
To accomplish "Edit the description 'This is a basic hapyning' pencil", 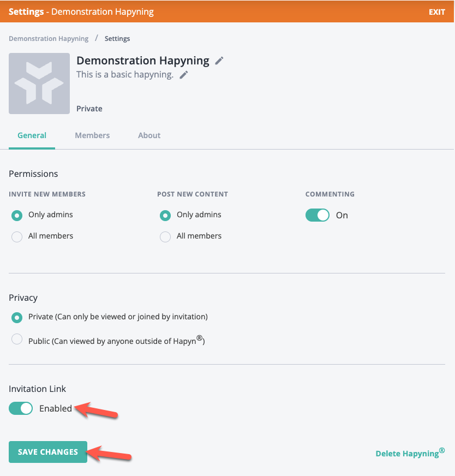I will click(183, 75).
